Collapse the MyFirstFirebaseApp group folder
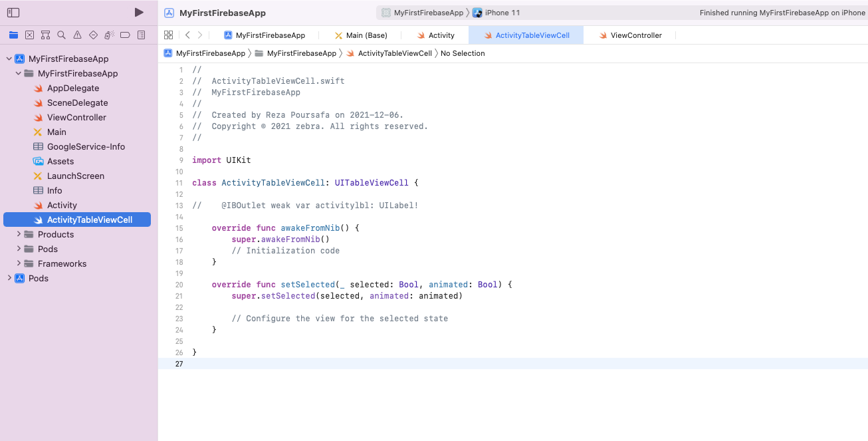The image size is (868, 441). (x=18, y=73)
